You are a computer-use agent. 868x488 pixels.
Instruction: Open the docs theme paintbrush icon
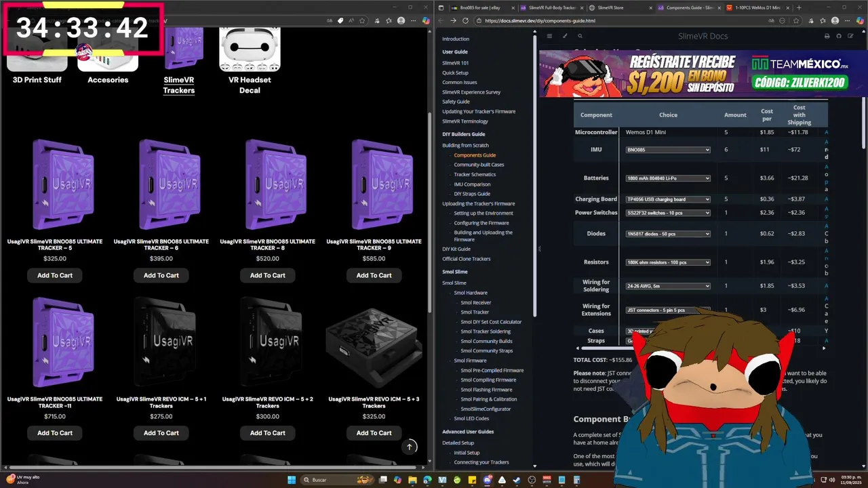click(x=566, y=36)
